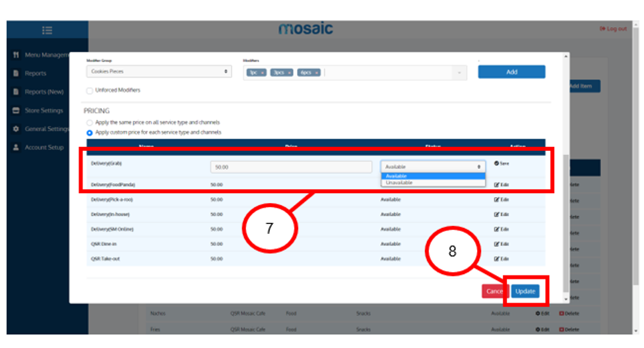Image resolution: width=644 pixels, height=348 pixels.
Task: Click the Reports document icon
Action: tap(16, 73)
